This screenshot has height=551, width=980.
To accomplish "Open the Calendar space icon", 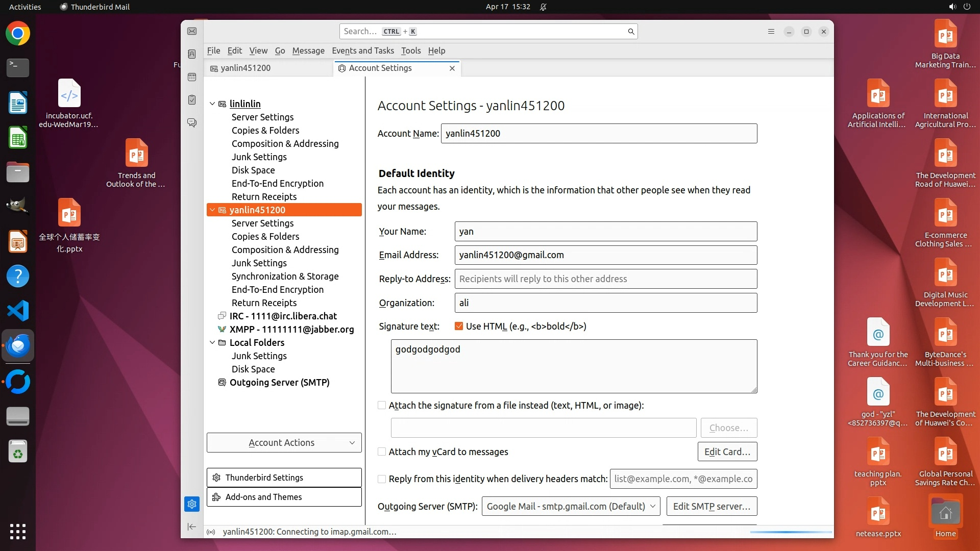I will [192, 77].
